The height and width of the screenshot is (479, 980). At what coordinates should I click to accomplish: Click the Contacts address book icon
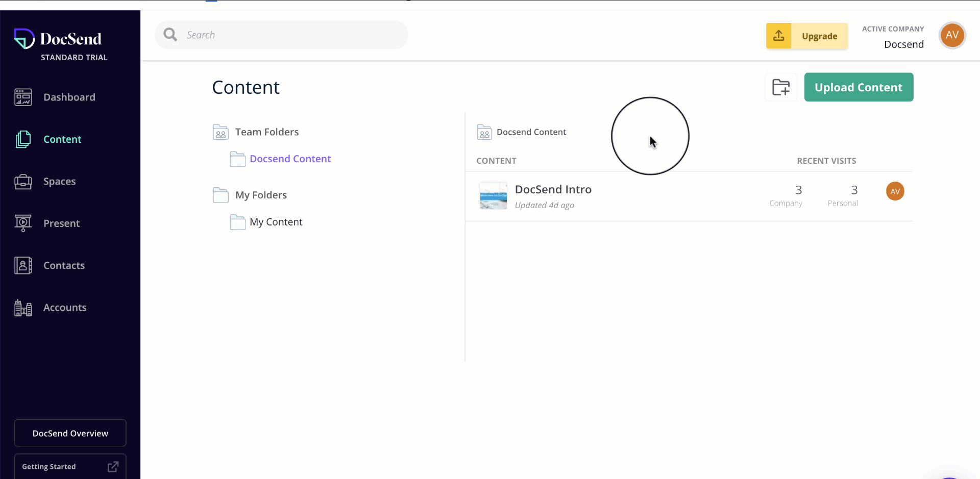23,265
